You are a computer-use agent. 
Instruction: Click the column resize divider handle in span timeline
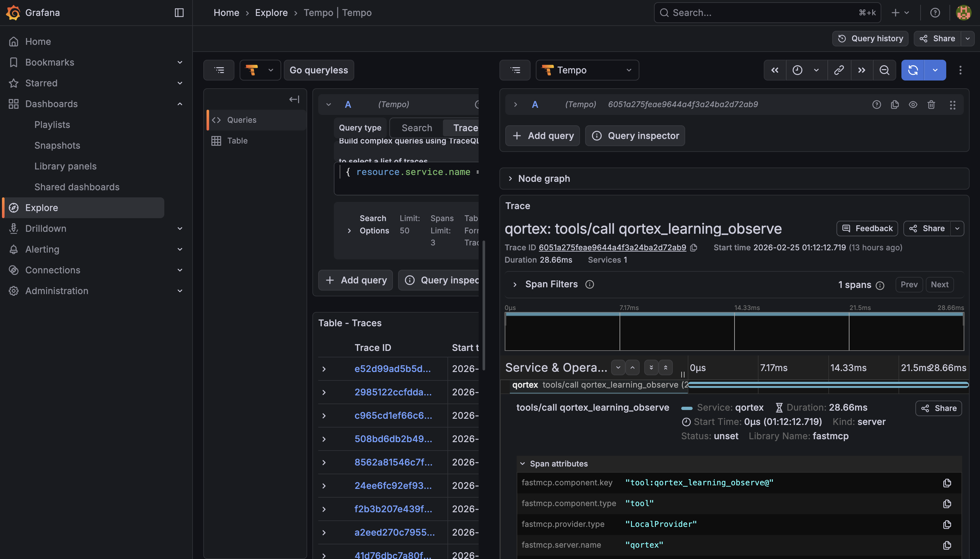(x=683, y=374)
